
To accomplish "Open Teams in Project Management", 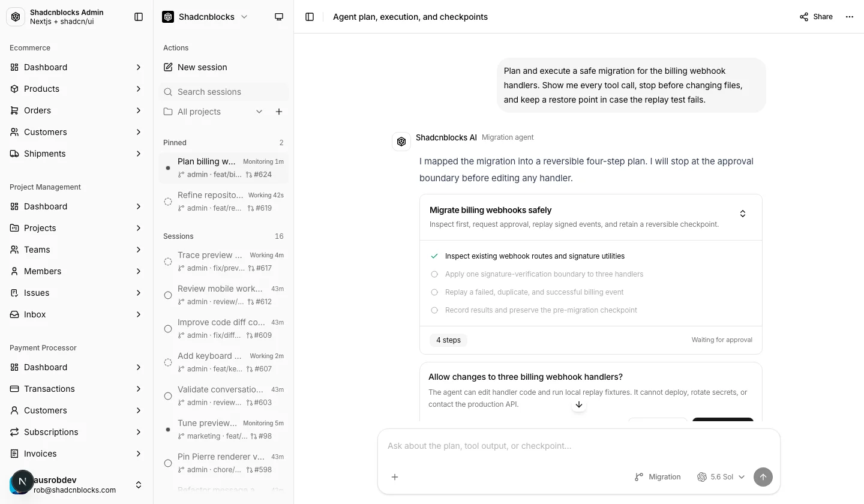I will [x=77, y=250].
